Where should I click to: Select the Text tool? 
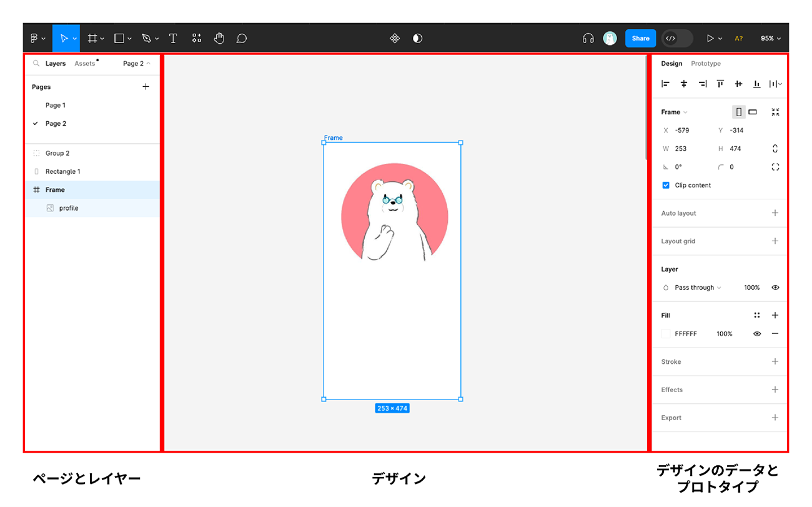click(x=173, y=38)
